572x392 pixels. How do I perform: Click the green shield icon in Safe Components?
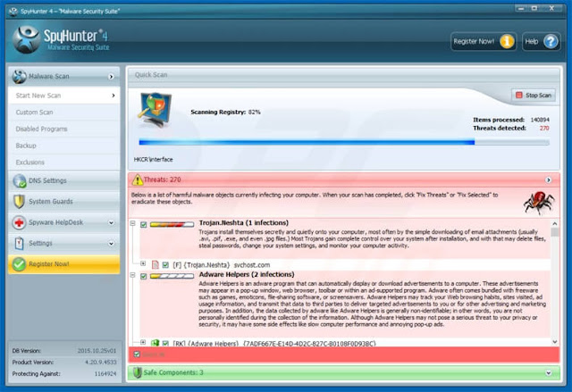coord(137,372)
